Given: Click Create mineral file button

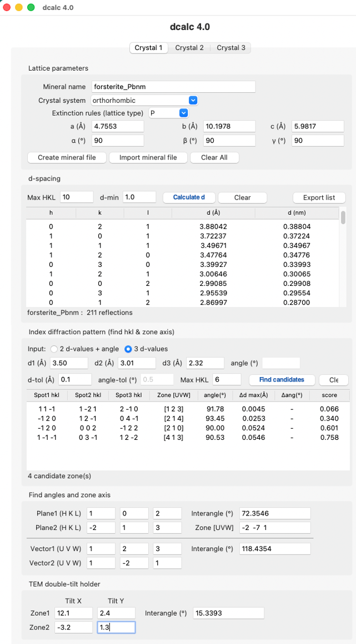Looking at the screenshot, I should (67, 157).
